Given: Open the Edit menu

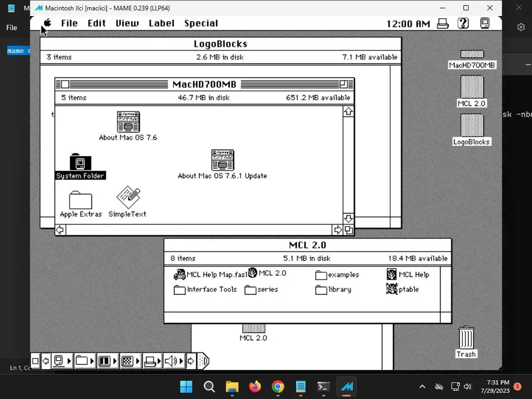Looking at the screenshot, I should point(97,23).
